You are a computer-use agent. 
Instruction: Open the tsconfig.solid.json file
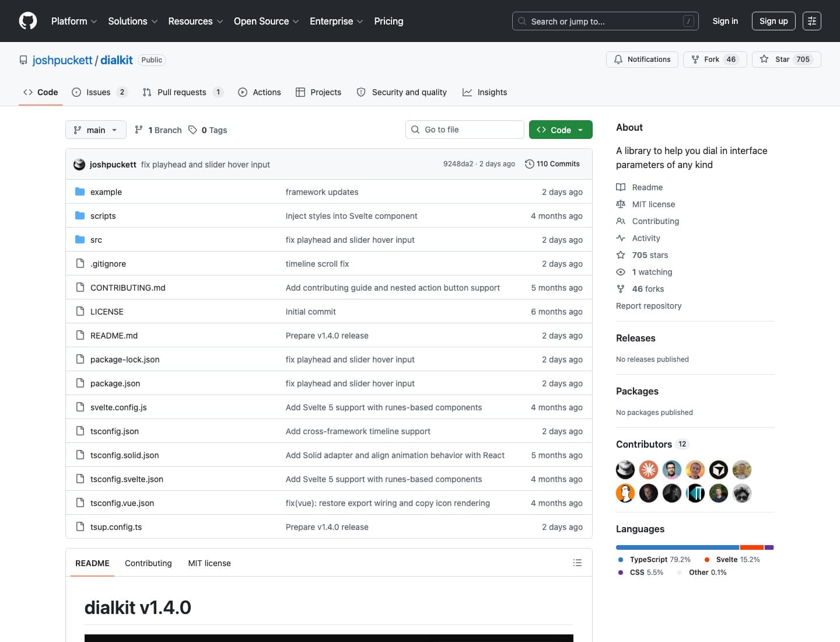pyautogui.click(x=125, y=455)
